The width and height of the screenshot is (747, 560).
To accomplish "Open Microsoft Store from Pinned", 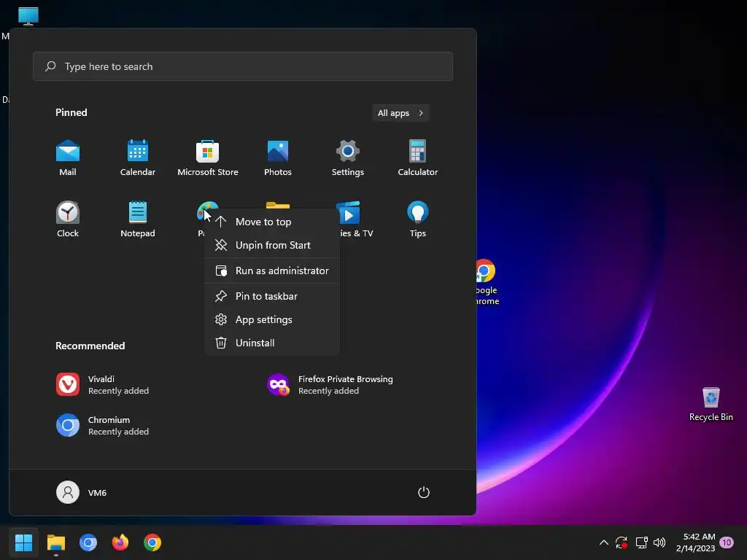I will coord(208,158).
